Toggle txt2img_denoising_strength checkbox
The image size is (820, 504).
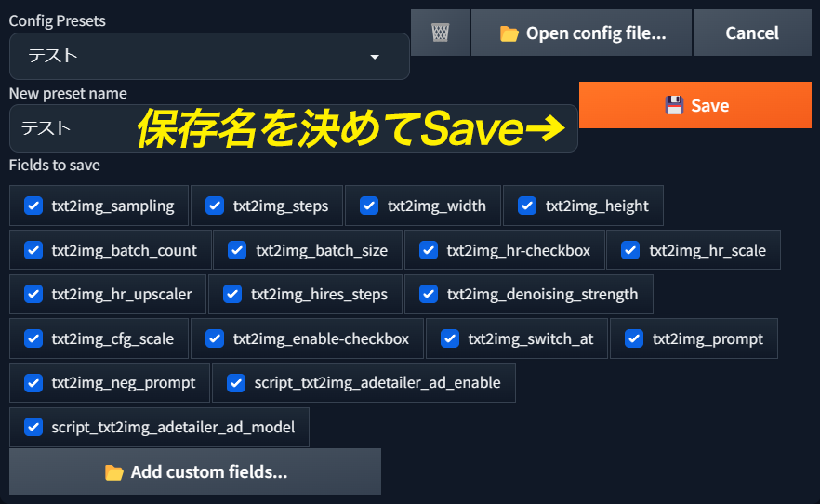tap(429, 294)
